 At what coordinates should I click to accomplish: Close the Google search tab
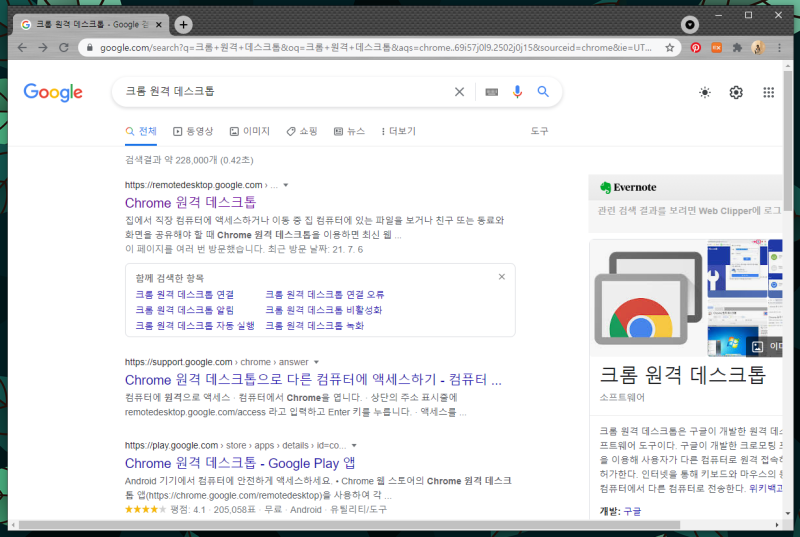point(159,24)
